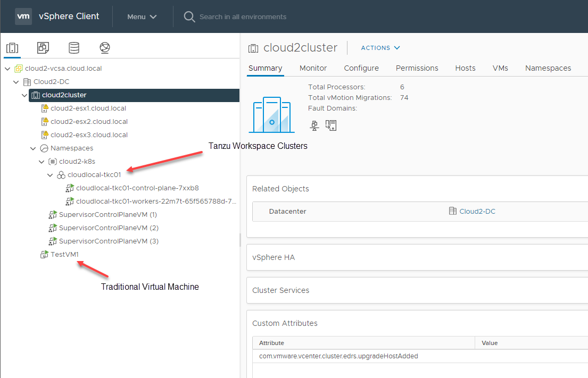Click the TestVM1 virtual machine icon

(44, 254)
